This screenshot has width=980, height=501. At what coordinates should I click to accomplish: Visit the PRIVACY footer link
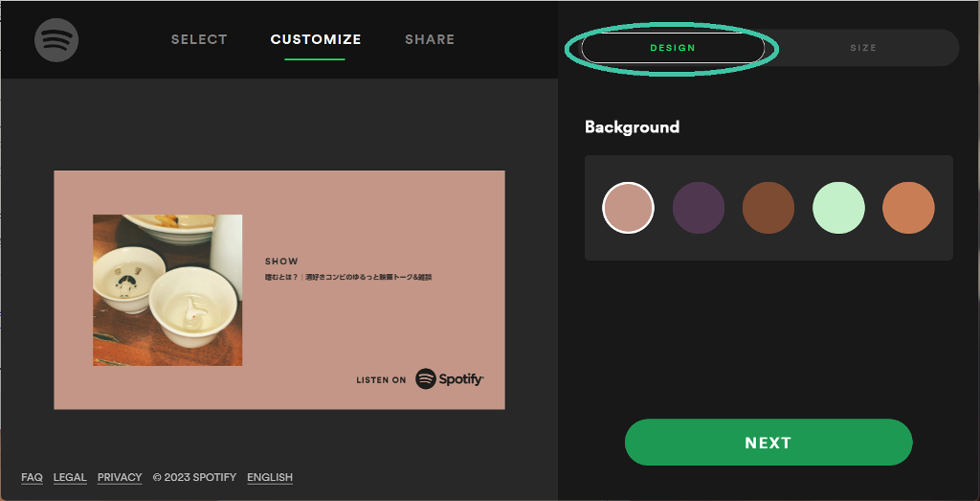coord(120,477)
